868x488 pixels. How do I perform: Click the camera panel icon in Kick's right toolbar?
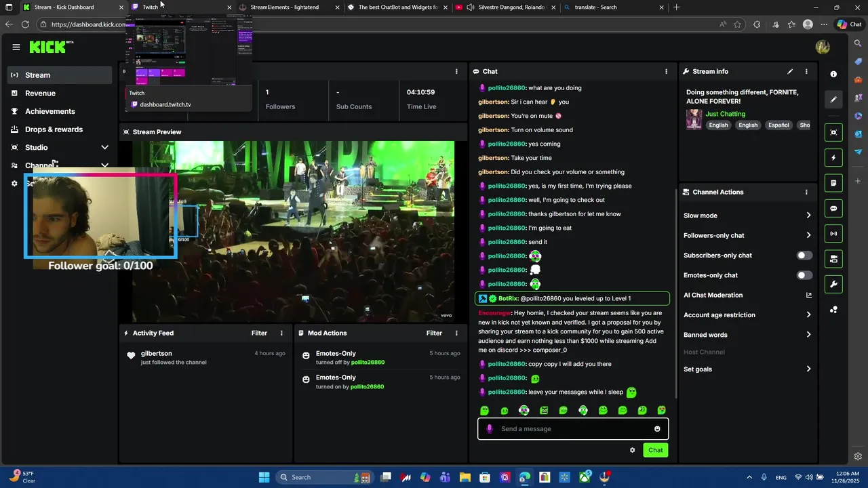tap(833, 259)
